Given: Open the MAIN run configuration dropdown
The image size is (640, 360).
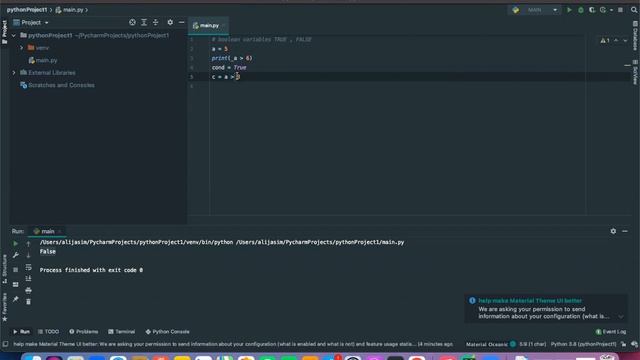Looking at the screenshot, I should [x=535, y=10].
